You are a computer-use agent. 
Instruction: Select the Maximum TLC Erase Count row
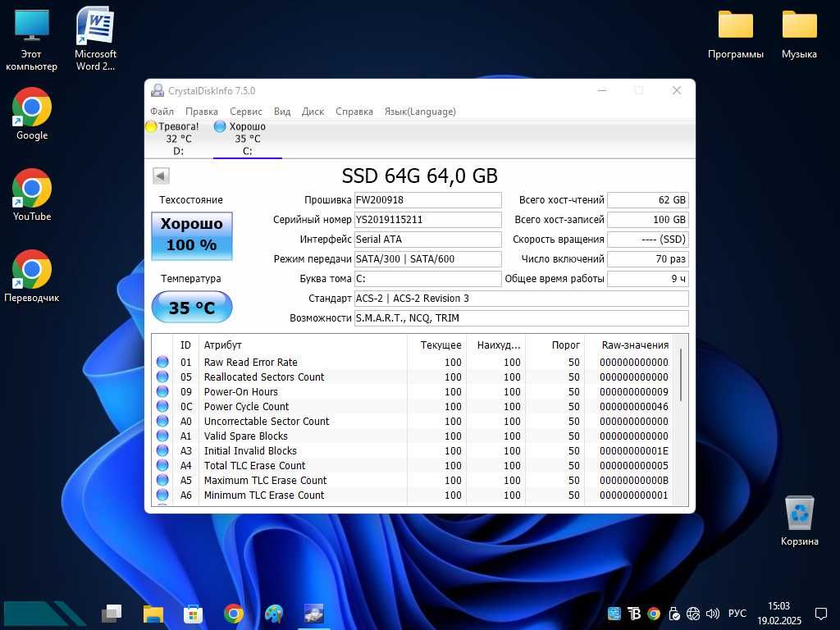413,481
